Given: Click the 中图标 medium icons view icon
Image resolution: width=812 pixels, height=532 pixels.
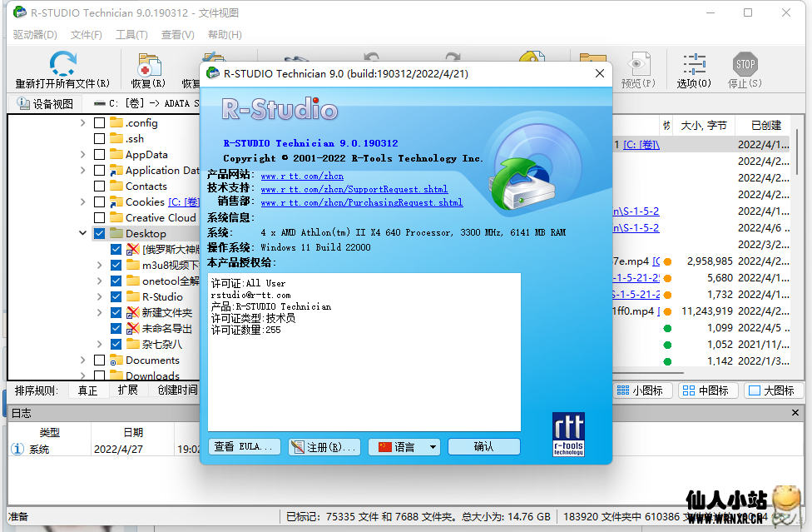Looking at the screenshot, I should 689,390.
